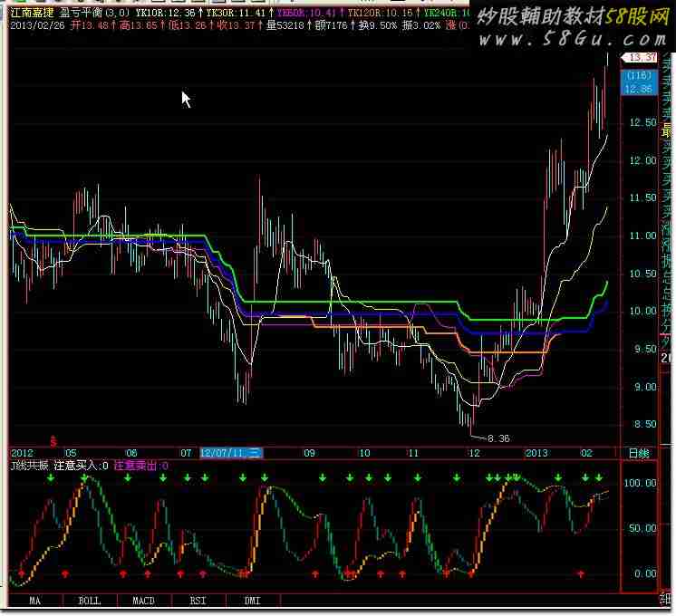The width and height of the screenshot is (676, 616).
Task: Click the date 2013/02/26
Action: pyautogui.click(x=37, y=25)
